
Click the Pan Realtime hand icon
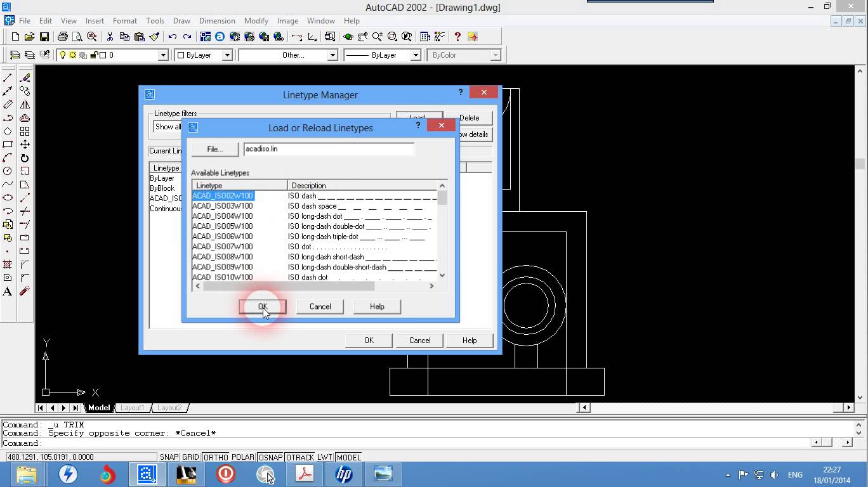(x=363, y=37)
